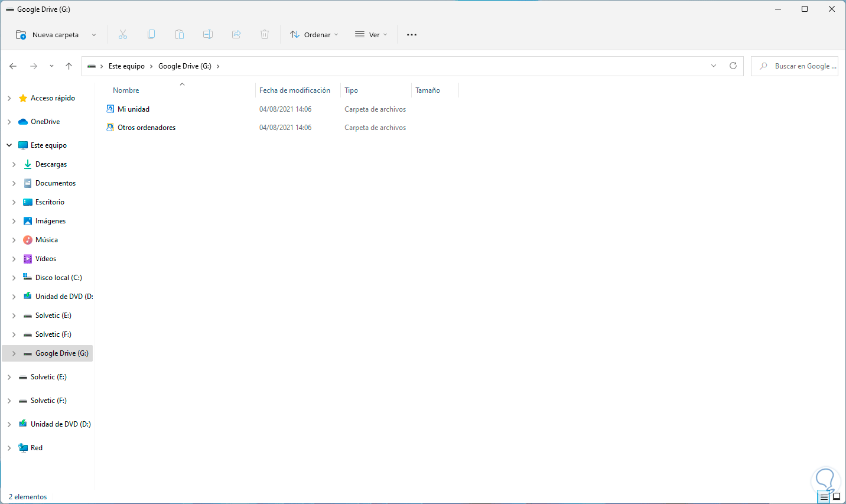
Task: Click the date of Otros ordenadores
Action: click(x=285, y=128)
